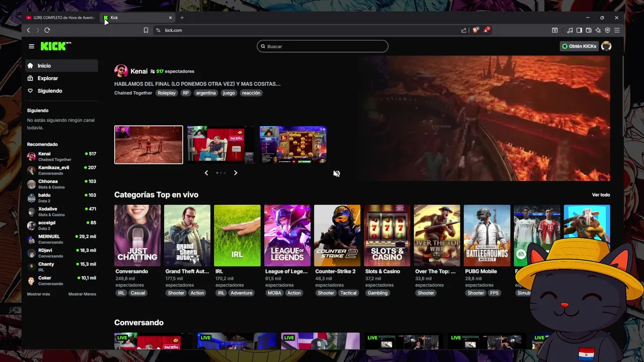This screenshot has width=644, height=362.
Task: Open the Just Chatting category card
Action: [x=137, y=235]
